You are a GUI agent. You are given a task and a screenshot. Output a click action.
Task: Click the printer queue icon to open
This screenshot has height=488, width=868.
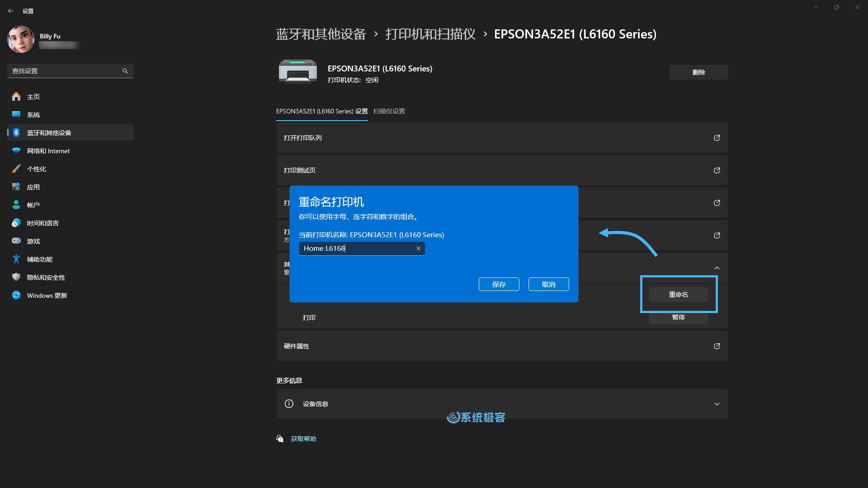(x=717, y=138)
